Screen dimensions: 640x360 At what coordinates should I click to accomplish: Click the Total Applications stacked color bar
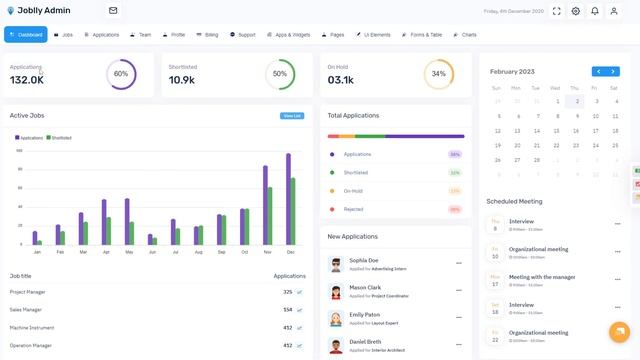coord(396,136)
